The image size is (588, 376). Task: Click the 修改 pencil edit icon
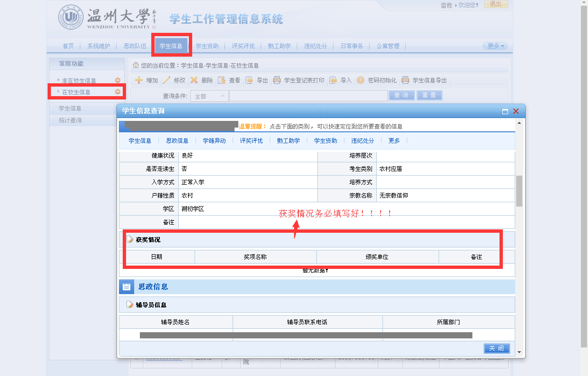(x=167, y=80)
